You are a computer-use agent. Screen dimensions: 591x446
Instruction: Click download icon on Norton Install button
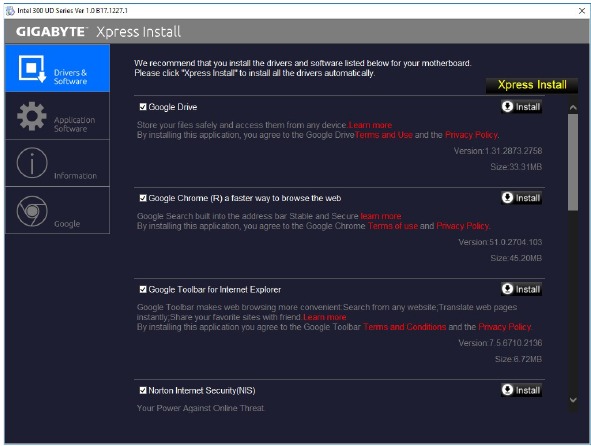507,390
